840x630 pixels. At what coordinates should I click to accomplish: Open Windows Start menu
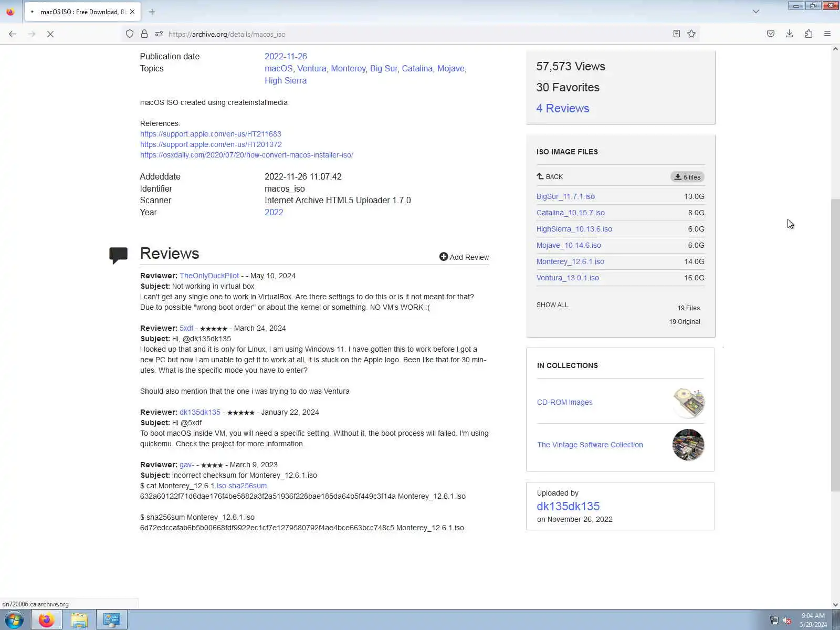[x=14, y=620]
